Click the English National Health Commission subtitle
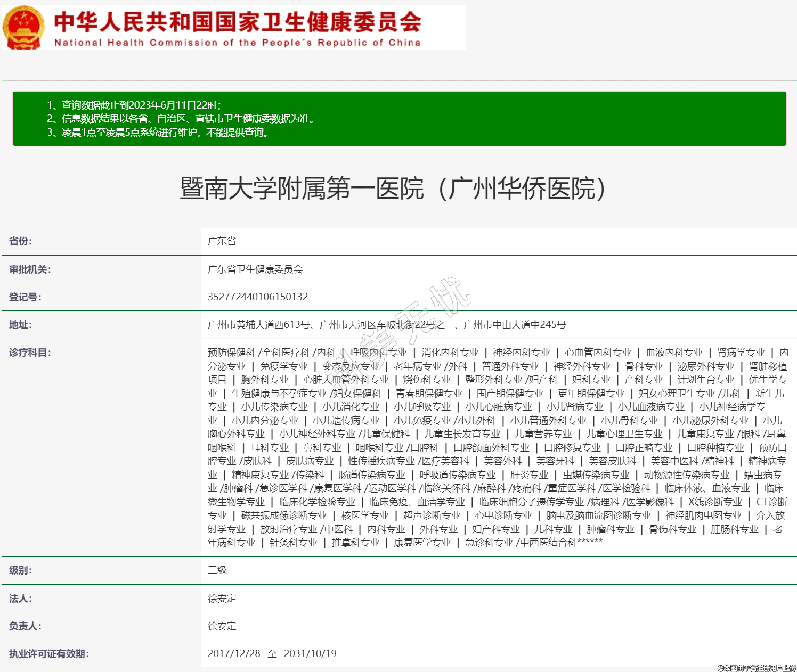The height and width of the screenshot is (672, 797). [238, 43]
